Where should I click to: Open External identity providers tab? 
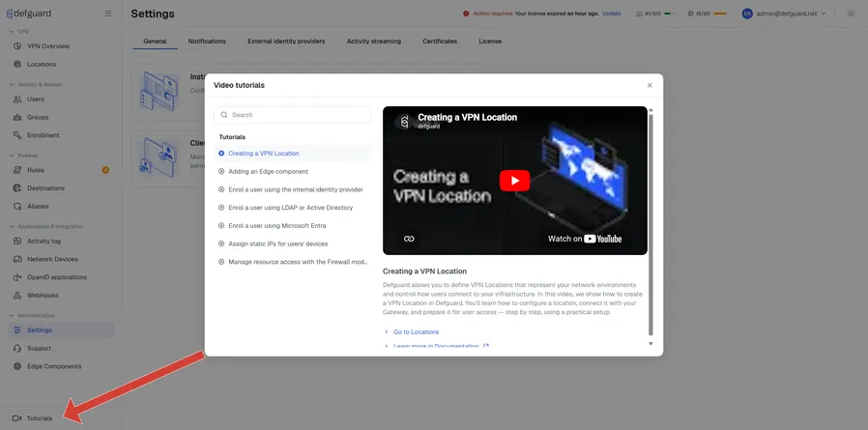(286, 41)
